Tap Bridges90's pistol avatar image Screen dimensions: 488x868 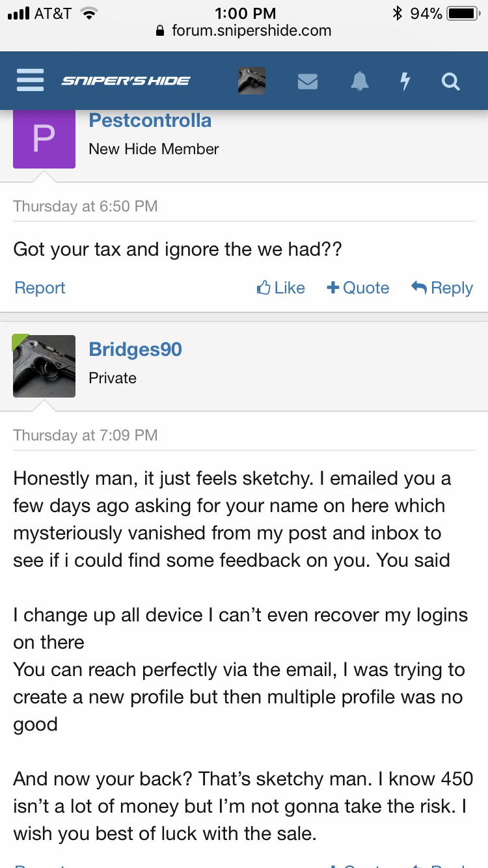coord(44,366)
